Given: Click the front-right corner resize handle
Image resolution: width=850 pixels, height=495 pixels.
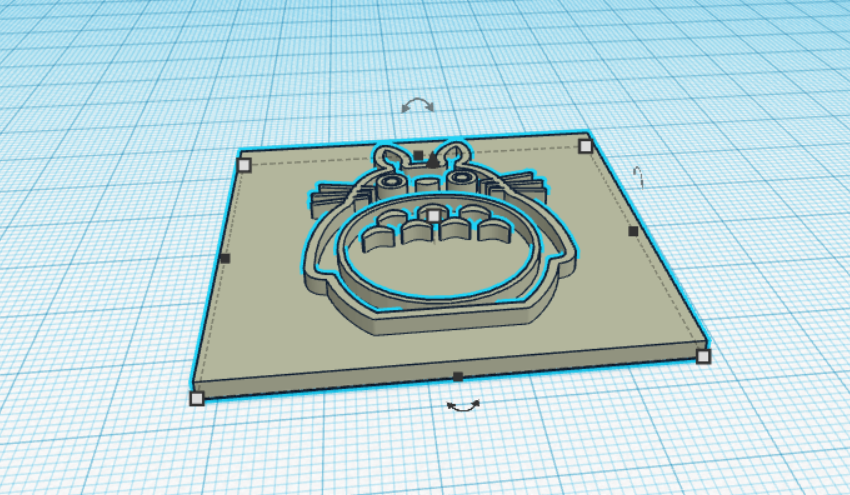Looking at the screenshot, I should (x=703, y=356).
